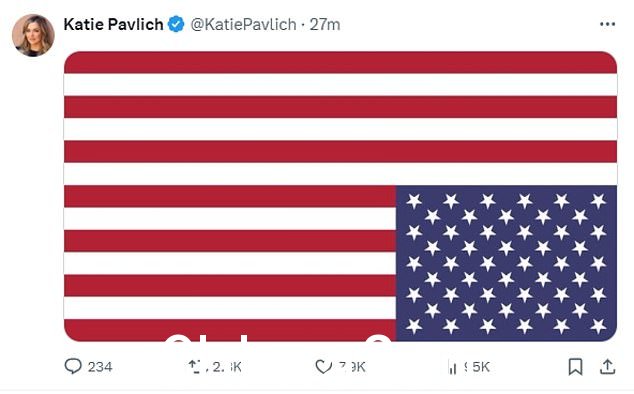
Task: Click the 234 replies count
Action: (100, 367)
